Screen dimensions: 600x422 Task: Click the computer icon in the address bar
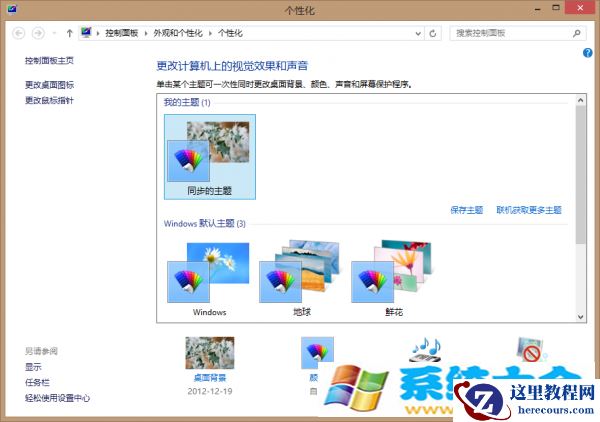86,33
